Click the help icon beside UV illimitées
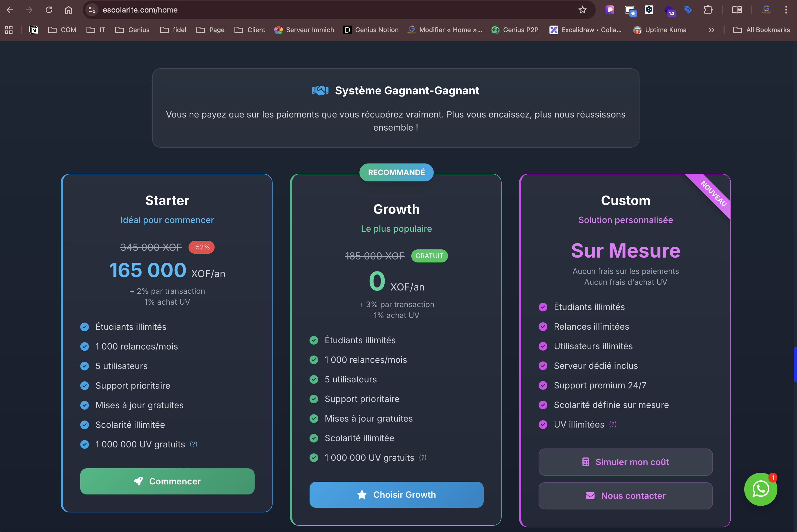The height and width of the screenshot is (532, 797). tap(613, 425)
